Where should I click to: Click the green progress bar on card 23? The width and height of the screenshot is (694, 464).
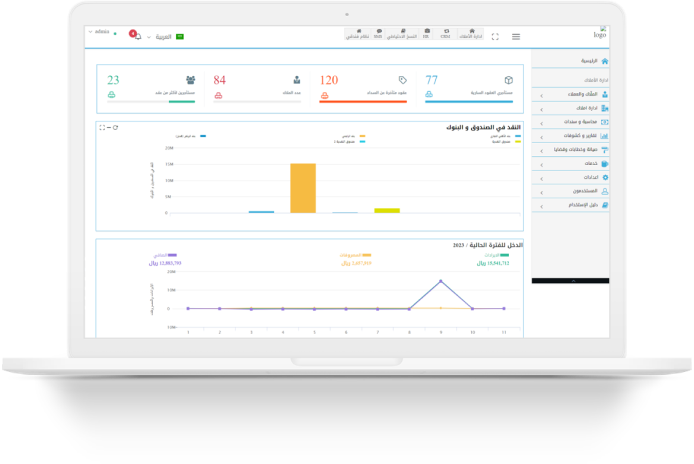point(182,102)
